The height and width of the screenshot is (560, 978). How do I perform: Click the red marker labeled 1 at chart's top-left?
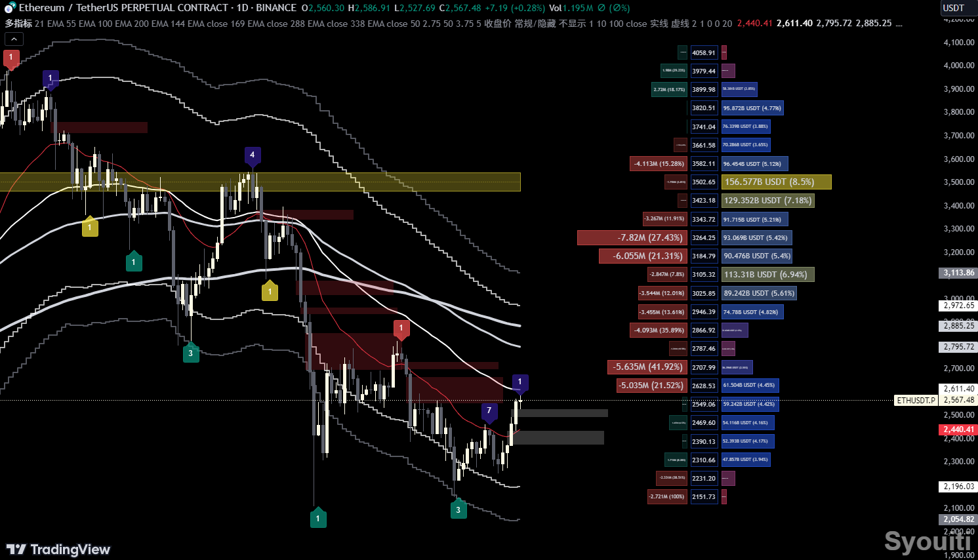(10, 58)
